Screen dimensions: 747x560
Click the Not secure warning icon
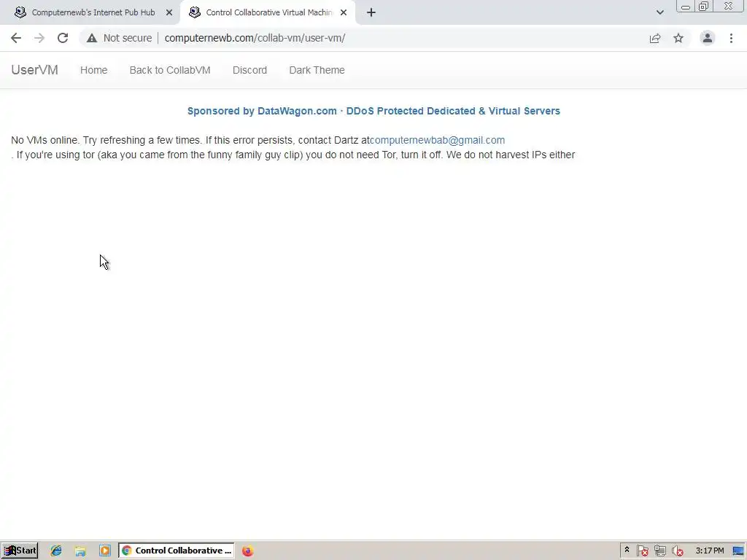pyautogui.click(x=92, y=38)
